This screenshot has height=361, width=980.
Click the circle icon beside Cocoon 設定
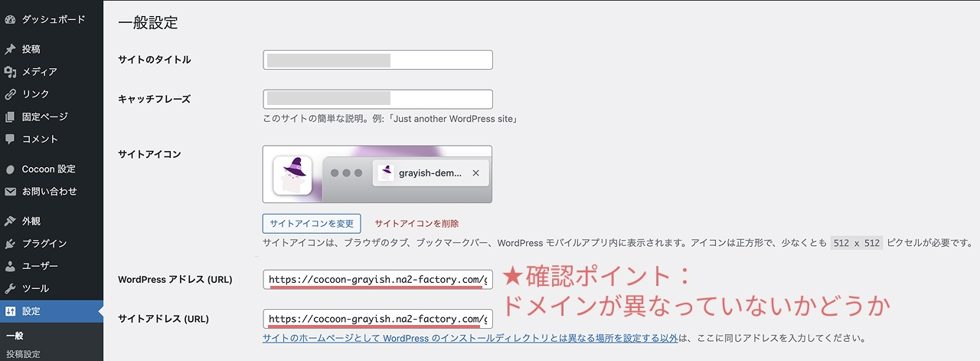pos(10,169)
